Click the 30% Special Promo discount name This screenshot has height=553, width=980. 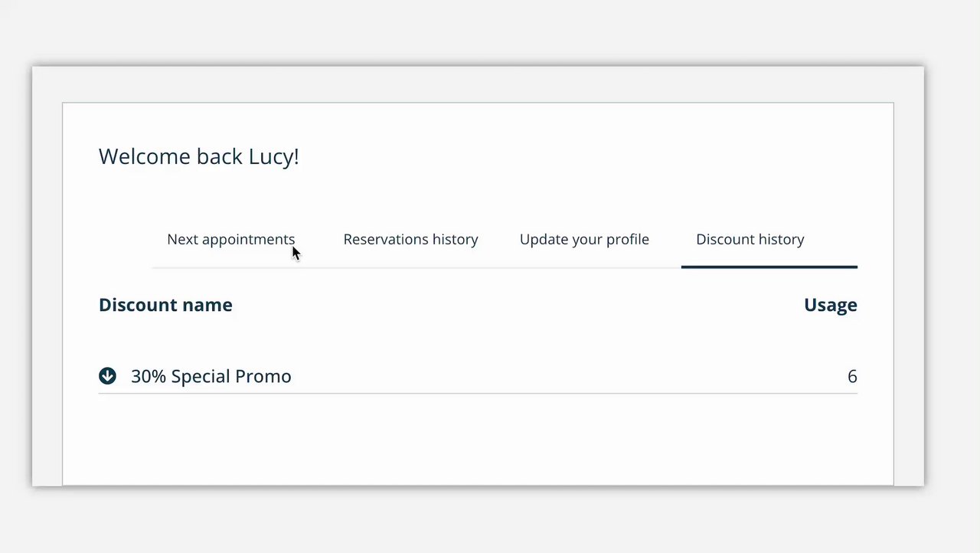pyautogui.click(x=211, y=377)
